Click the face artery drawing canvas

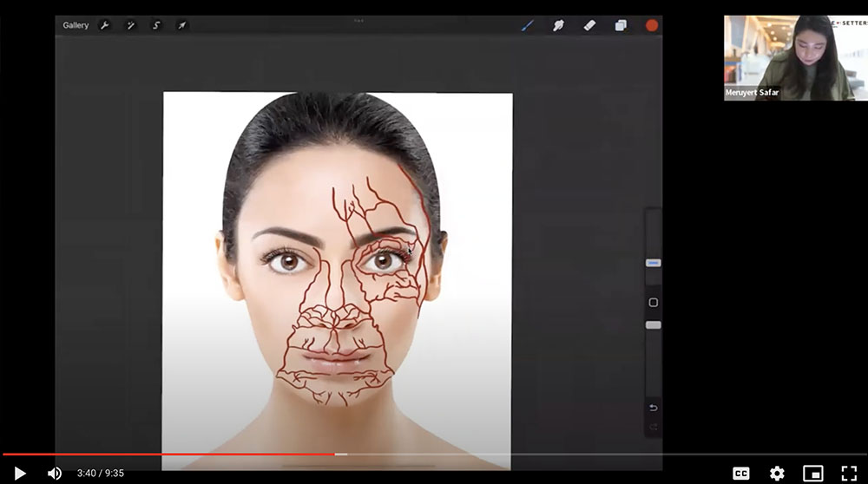[x=337, y=281]
